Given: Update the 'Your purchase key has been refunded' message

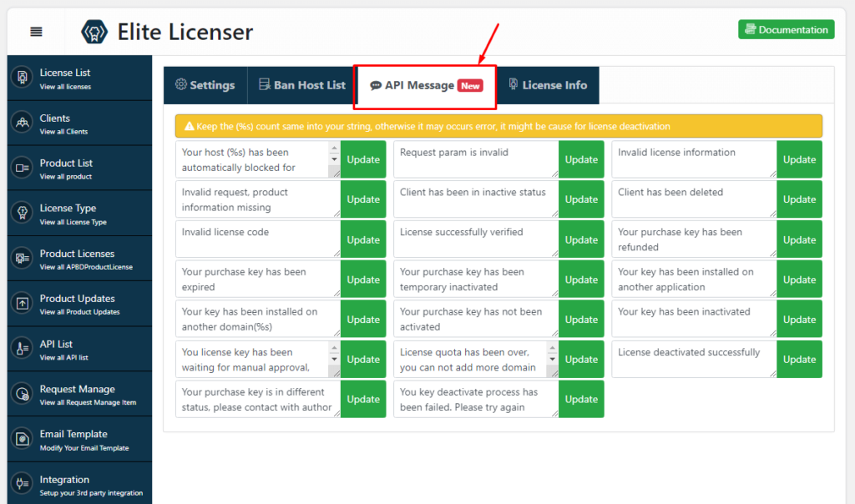Looking at the screenshot, I should pyautogui.click(x=799, y=239).
